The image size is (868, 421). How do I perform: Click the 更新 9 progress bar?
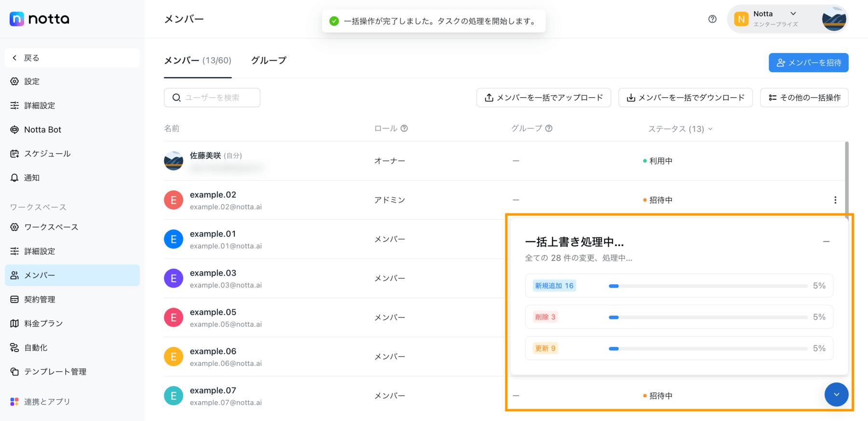point(708,349)
